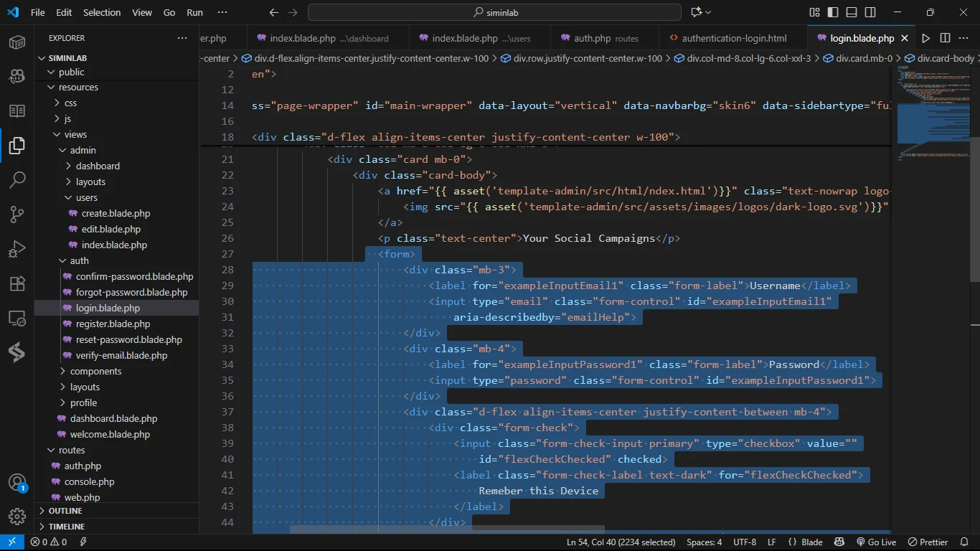This screenshot has width=980, height=551.
Task: Open Run and Debug panel
Action: 17,249
